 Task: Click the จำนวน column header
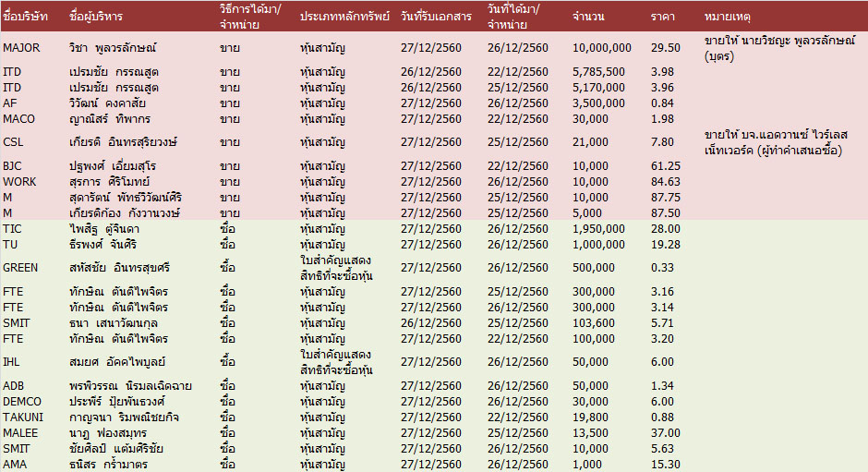click(x=588, y=17)
